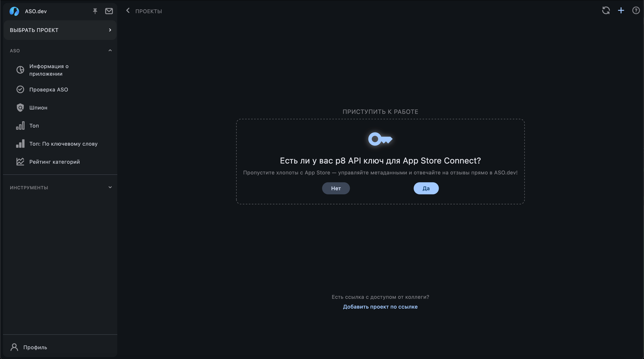The width and height of the screenshot is (644, 359).
Task: Click the ПРИСТУПИТЬ К РАБОТЕ heading
Action: coord(380,112)
